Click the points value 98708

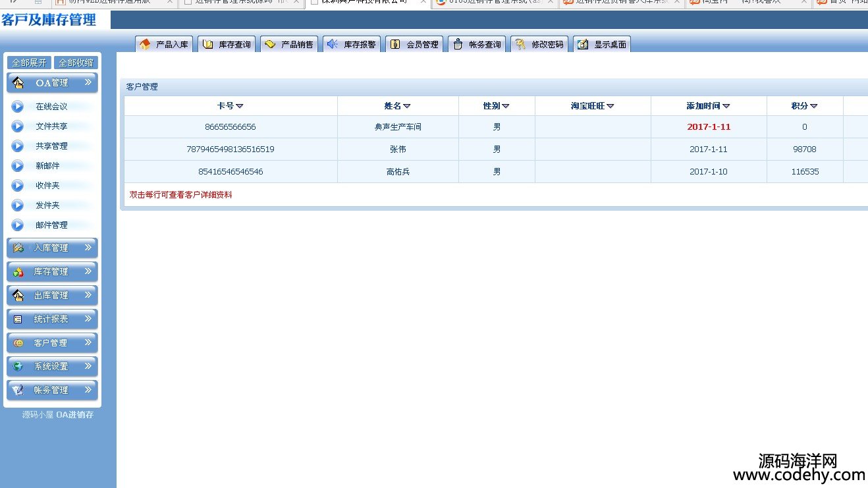click(805, 149)
